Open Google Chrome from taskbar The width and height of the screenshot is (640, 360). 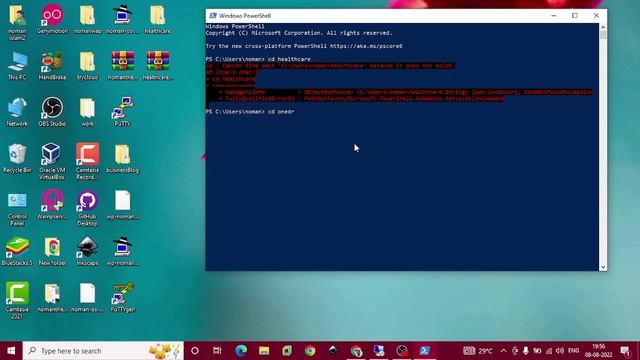pos(310,351)
